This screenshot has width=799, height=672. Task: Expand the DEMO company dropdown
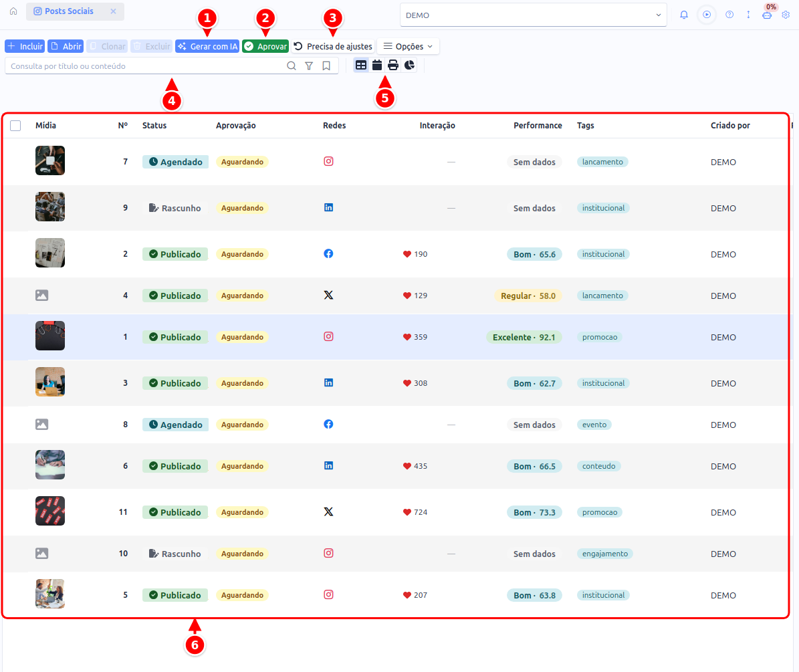(533, 15)
